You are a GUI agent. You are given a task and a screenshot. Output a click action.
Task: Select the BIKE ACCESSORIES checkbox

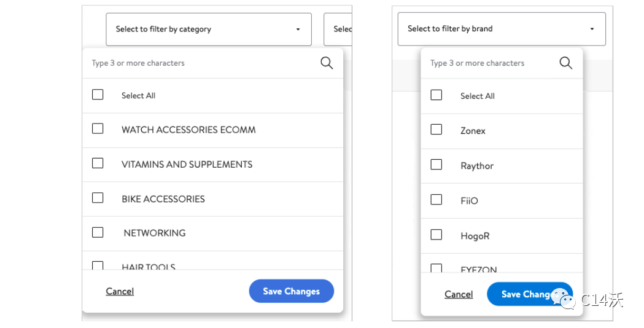click(x=98, y=198)
